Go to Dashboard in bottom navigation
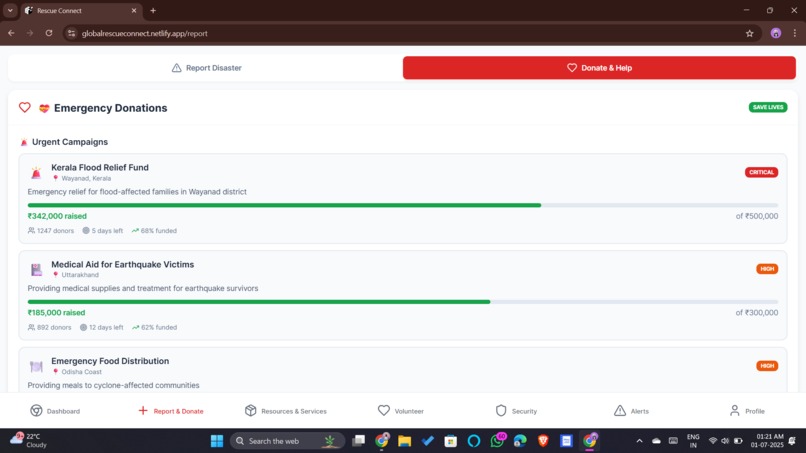Image resolution: width=806 pixels, height=453 pixels. 55,411
